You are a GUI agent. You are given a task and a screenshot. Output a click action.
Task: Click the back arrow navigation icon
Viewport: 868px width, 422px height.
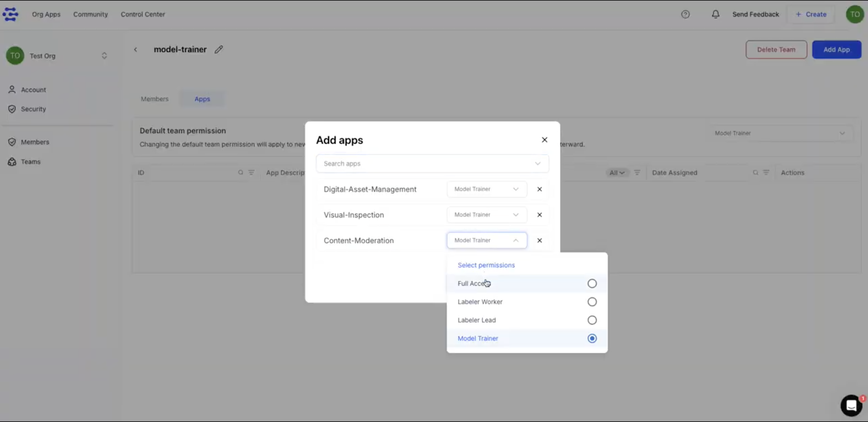(x=136, y=49)
